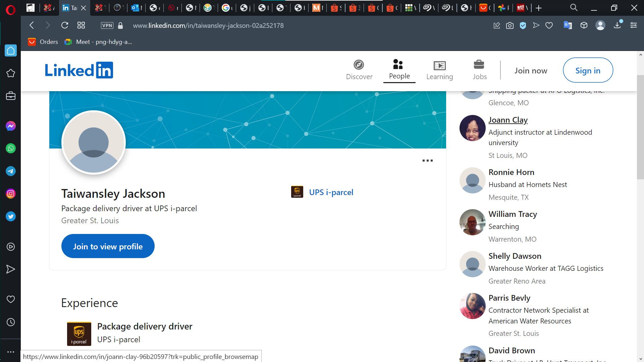Add page to bookmarks heart icon
Viewport: 644px width, 362px height.
pos(549,25)
